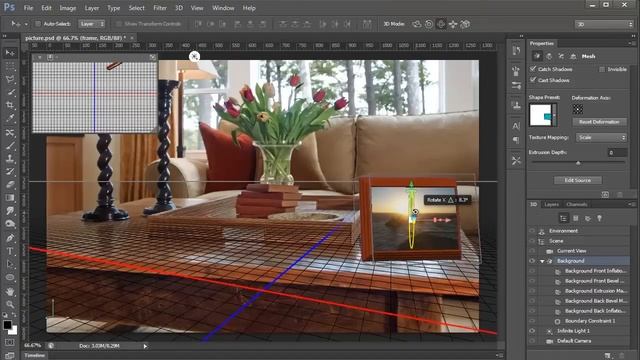Image resolution: width=640 pixels, height=360 pixels.
Task: Open Mesh properties icon in Properties panel
Action: (x=537, y=56)
